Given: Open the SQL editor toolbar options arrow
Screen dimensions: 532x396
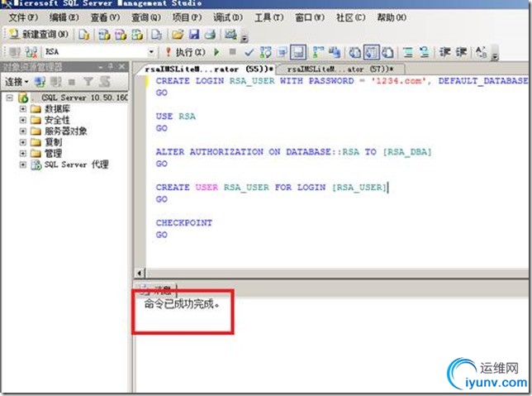Looking at the screenshot, I should [x=495, y=55].
